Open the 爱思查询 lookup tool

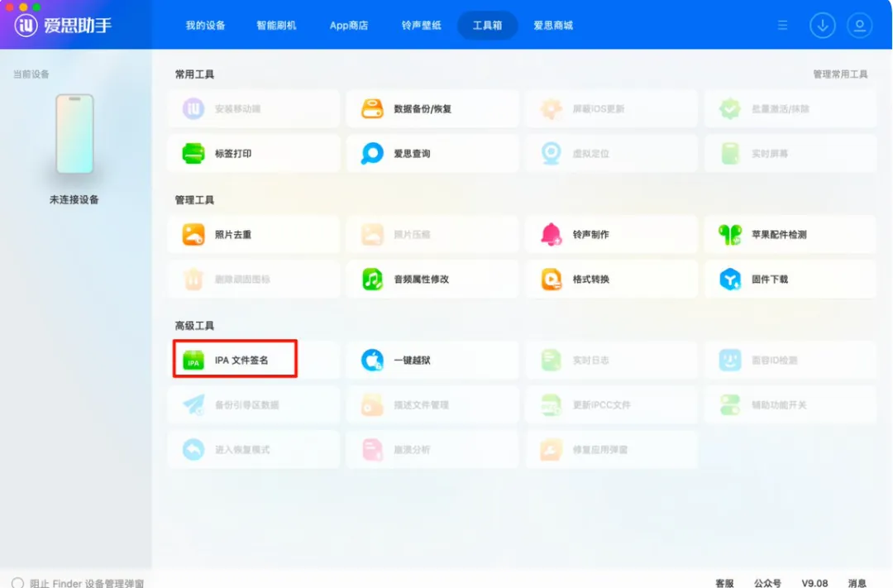pos(432,153)
